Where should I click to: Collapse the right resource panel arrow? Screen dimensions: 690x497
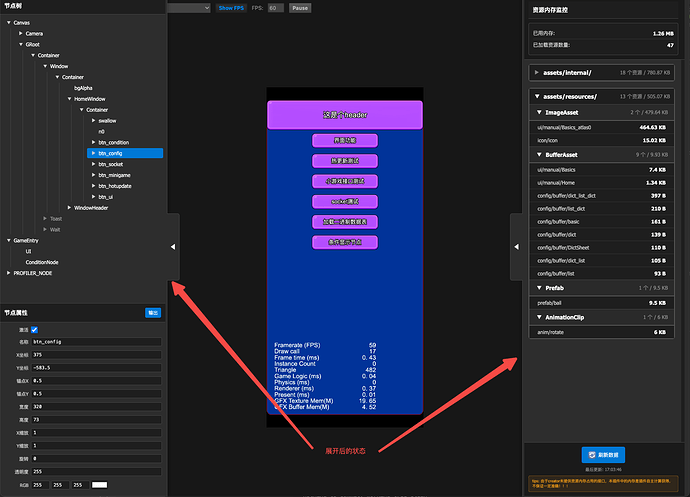pyautogui.click(x=516, y=247)
